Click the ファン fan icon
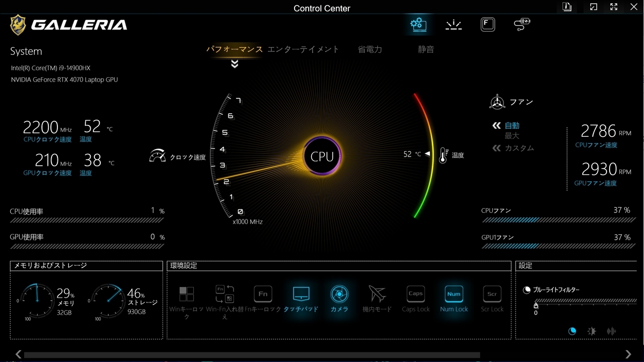The width and height of the screenshot is (644, 362). coord(497,102)
